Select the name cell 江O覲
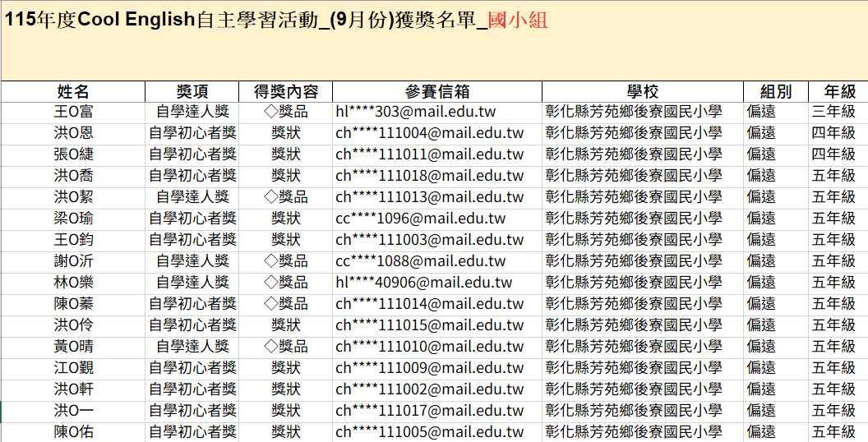The width and height of the screenshot is (868, 442). pos(73,368)
